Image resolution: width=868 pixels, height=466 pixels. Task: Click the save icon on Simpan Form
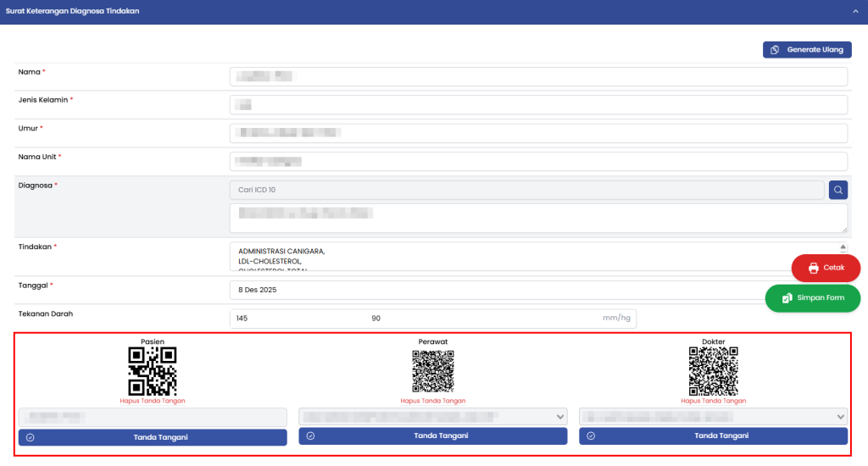(x=787, y=298)
